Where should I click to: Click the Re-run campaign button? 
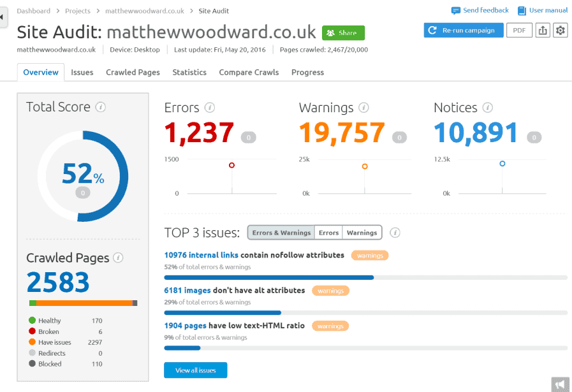(464, 30)
